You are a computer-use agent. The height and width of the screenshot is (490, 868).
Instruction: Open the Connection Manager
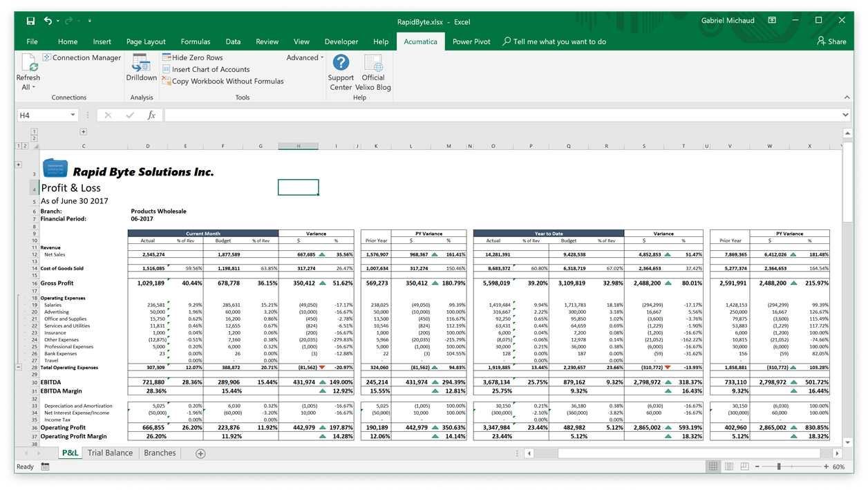[82, 57]
